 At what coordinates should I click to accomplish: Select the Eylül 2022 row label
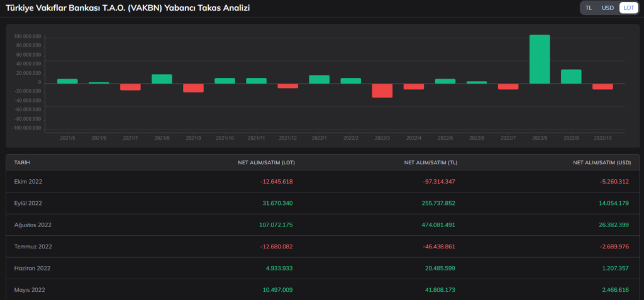coord(28,203)
